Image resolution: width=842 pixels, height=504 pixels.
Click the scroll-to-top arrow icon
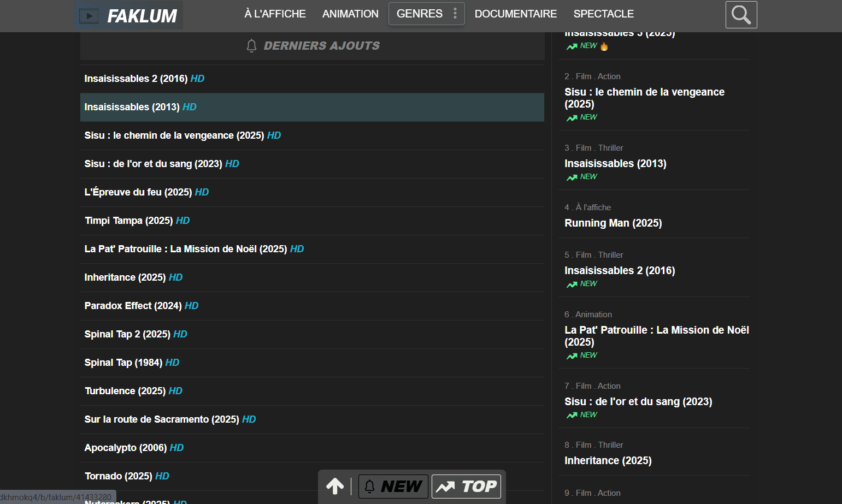point(335,486)
